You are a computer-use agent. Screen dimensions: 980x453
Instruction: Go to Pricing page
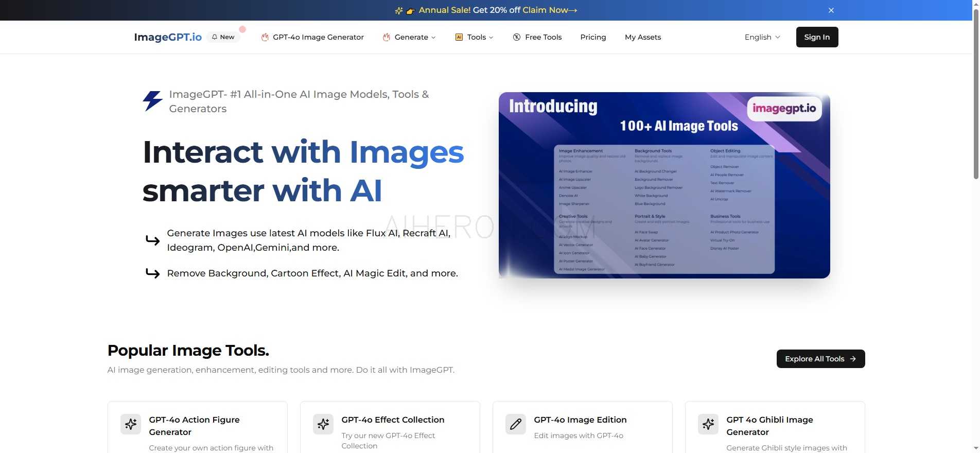click(593, 37)
